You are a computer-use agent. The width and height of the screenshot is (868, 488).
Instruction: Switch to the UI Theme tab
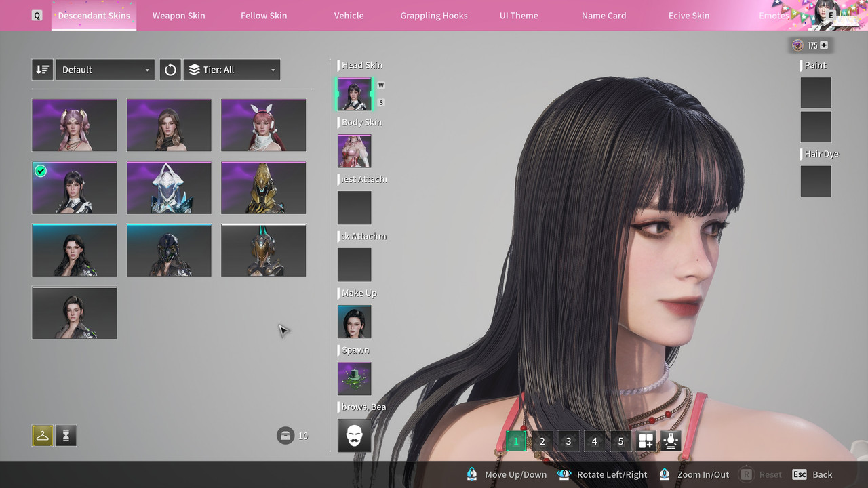[x=519, y=15]
